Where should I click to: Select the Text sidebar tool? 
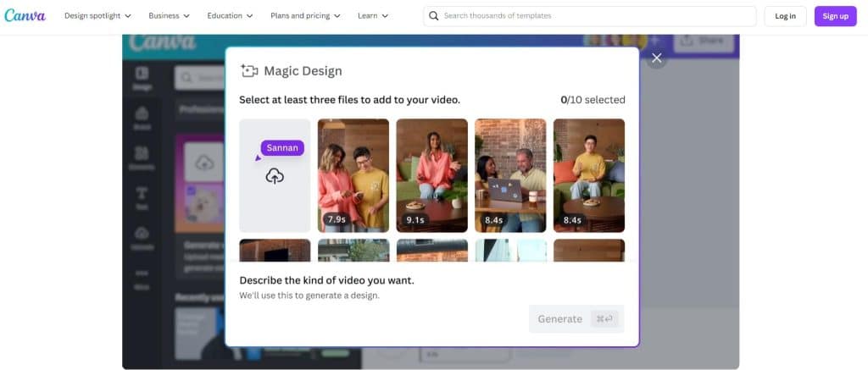(142, 196)
